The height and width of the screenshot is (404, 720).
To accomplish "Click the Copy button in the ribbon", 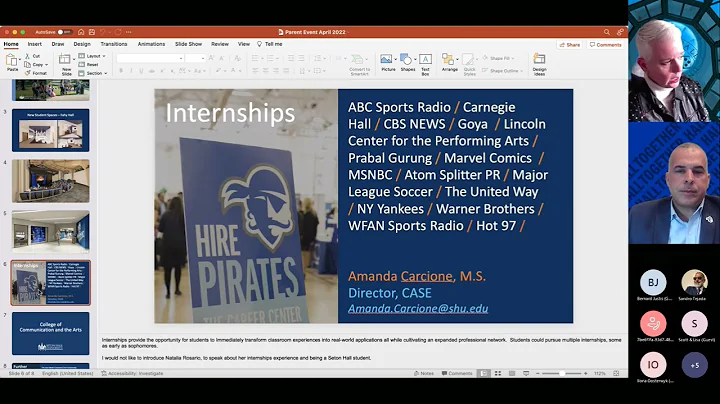I will [x=35, y=65].
